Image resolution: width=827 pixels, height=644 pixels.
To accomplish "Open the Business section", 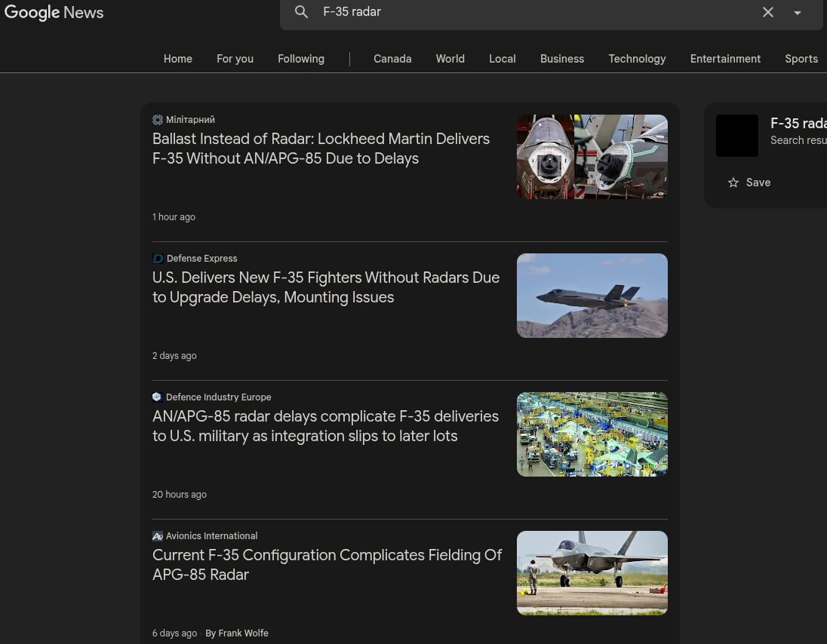I will [562, 59].
